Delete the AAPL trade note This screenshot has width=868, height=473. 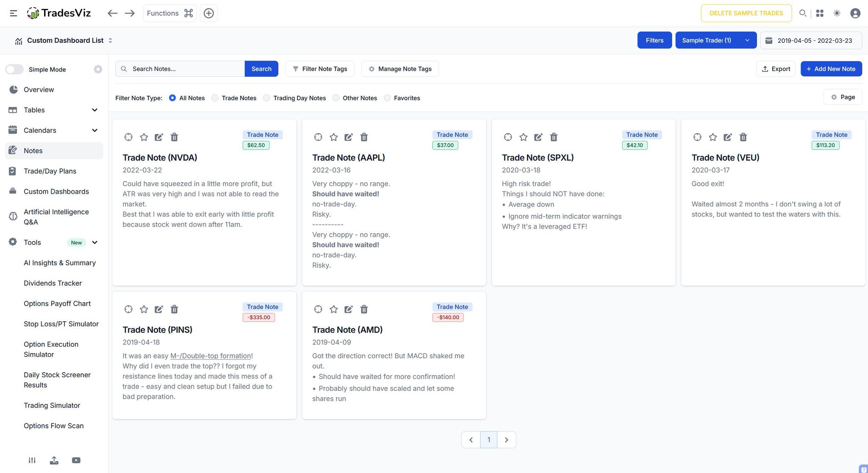pyautogui.click(x=364, y=137)
